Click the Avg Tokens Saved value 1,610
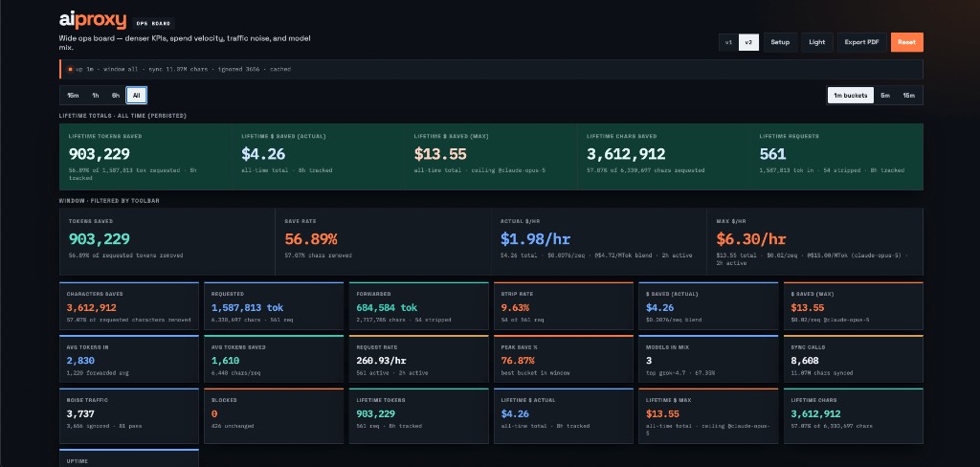The width and height of the screenshot is (980, 467). [225, 361]
